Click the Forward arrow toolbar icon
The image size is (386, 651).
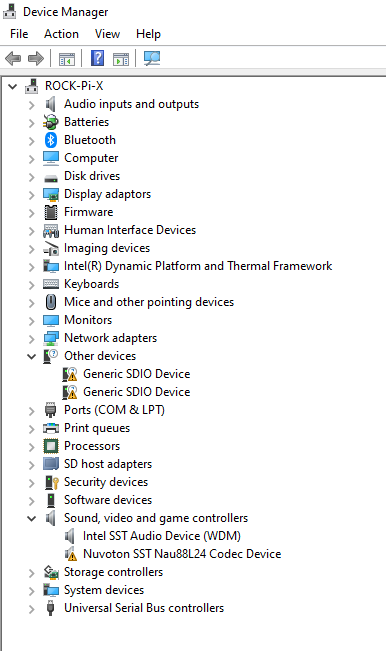[36, 58]
